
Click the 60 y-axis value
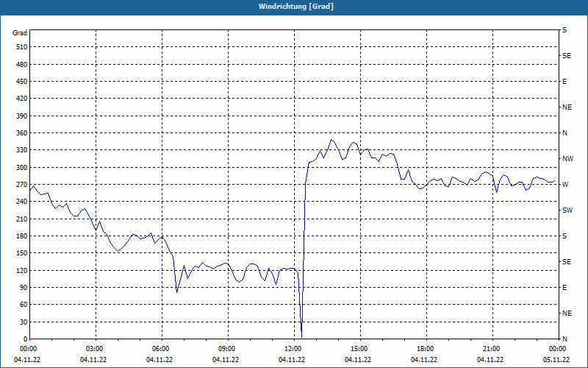point(24,305)
